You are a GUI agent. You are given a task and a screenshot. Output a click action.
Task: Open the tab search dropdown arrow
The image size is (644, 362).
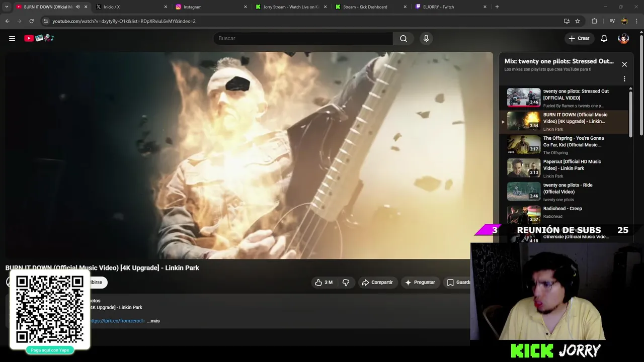7,7
